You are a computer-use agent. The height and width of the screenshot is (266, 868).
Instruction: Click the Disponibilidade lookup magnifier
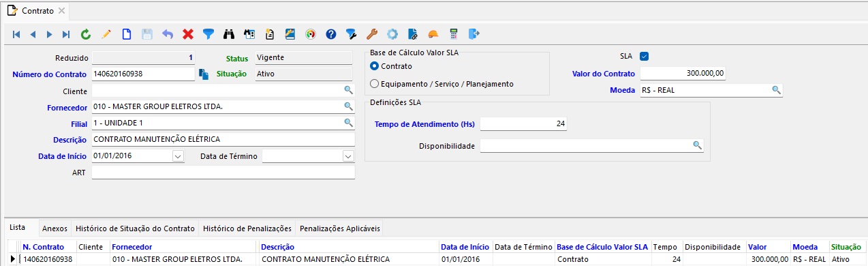coord(697,145)
